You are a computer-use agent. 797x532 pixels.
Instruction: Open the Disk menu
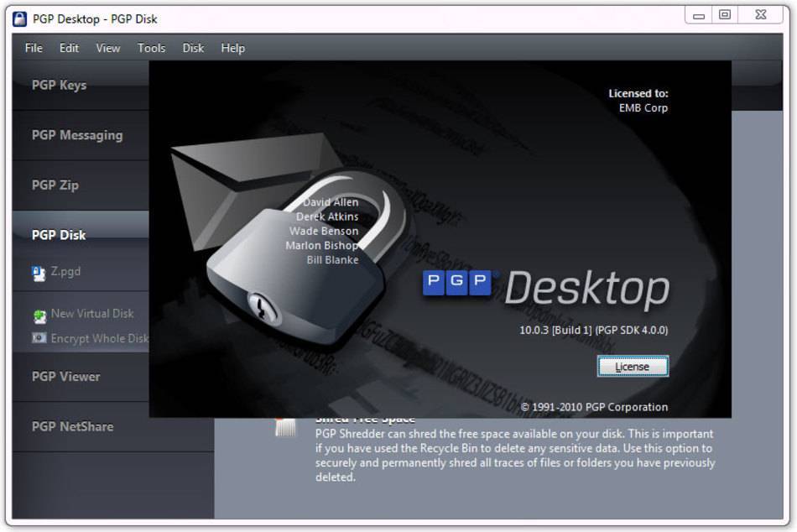(193, 48)
